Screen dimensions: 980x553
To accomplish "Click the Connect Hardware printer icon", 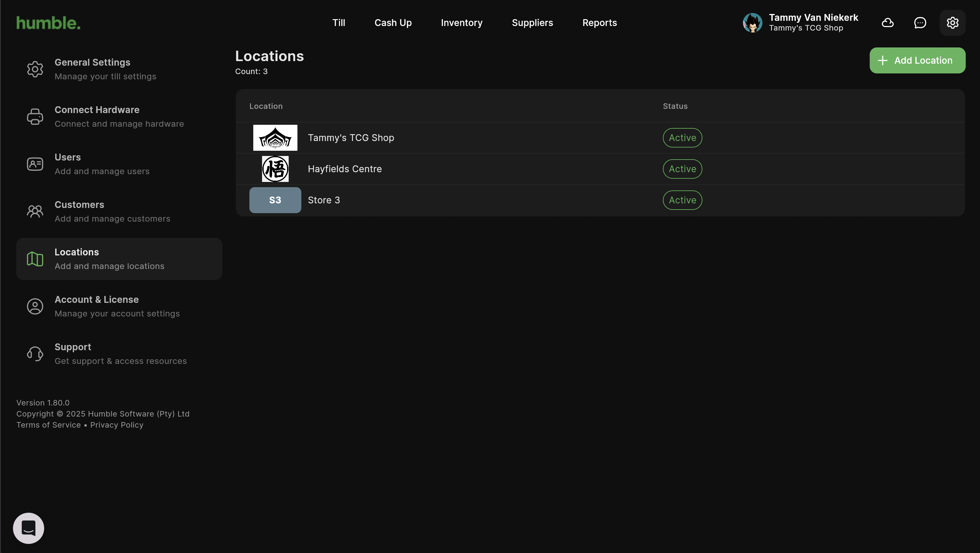I will [x=35, y=116].
